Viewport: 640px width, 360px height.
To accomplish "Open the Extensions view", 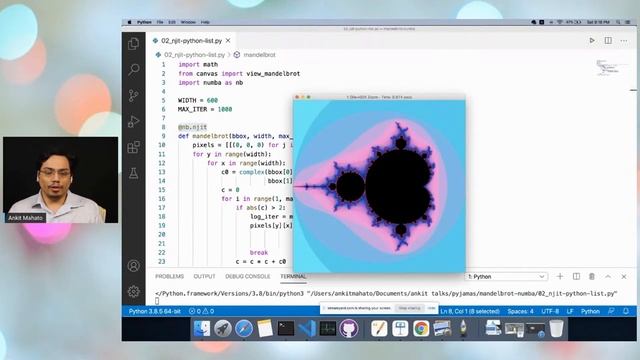I will [133, 147].
